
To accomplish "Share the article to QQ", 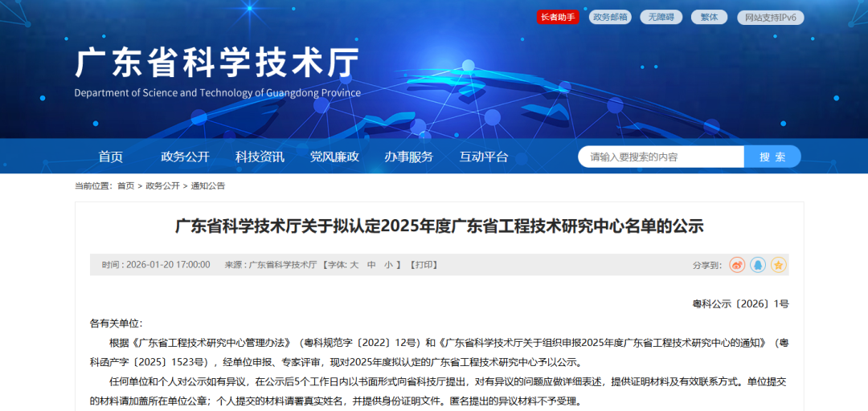I will [758, 265].
